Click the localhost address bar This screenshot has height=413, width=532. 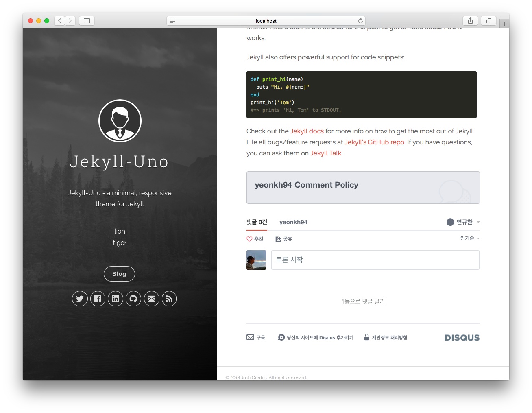266,21
